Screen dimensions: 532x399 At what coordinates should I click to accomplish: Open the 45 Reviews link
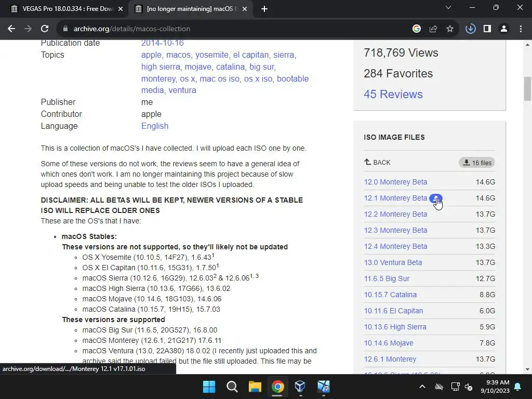(x=393, y=95)
